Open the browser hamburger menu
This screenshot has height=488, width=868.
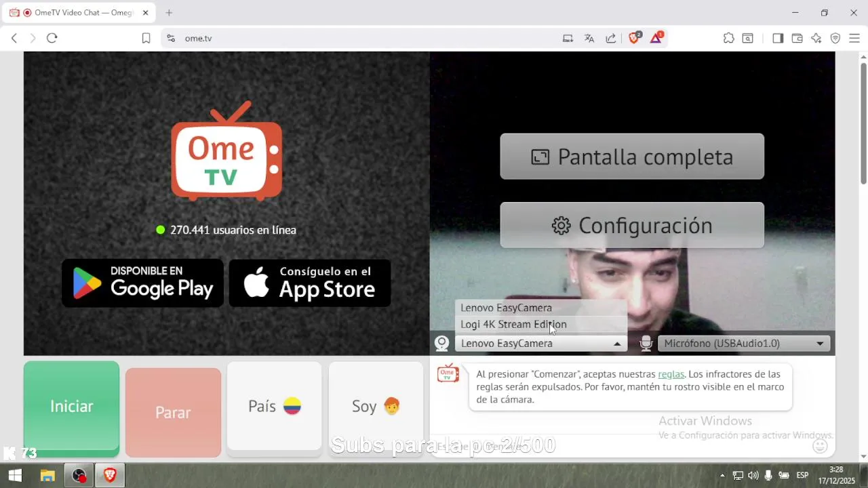click(x=854, y=39)
